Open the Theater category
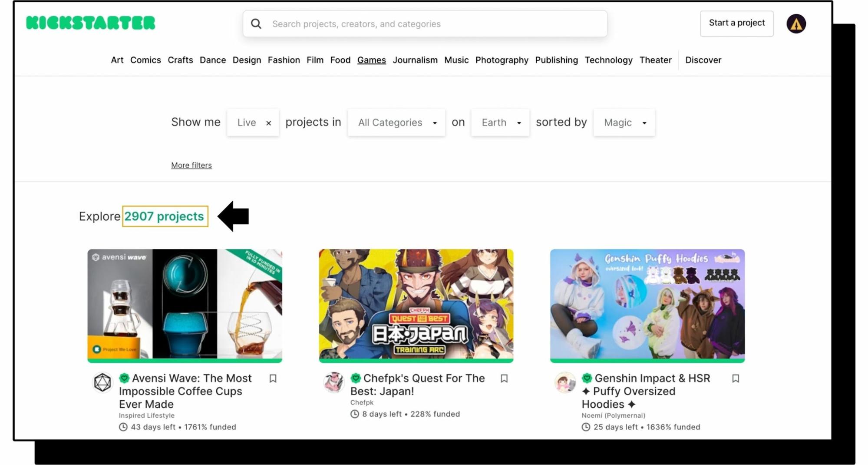This screenshot has width=868, height=465. coord(655,60)
